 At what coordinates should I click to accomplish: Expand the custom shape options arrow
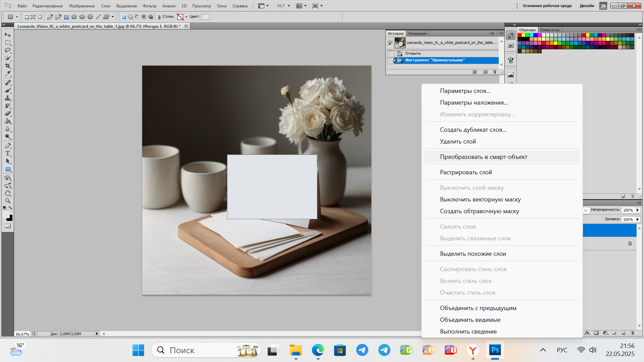point(113,17)
